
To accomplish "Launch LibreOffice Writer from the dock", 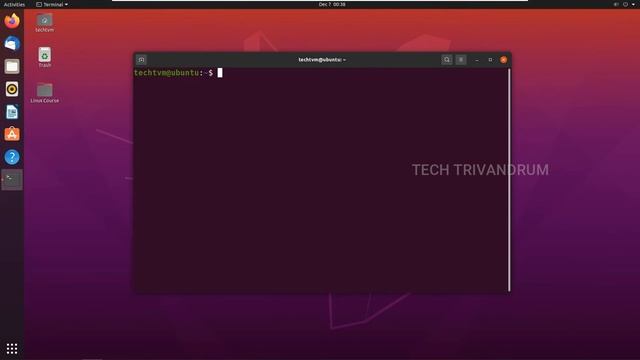I will pos(12,112).
